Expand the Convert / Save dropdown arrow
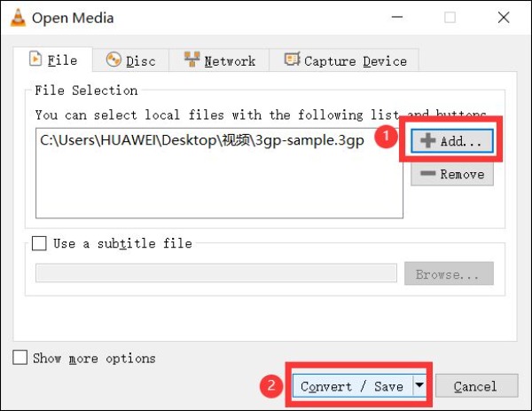The image size is (532, 411). [419, 385]
